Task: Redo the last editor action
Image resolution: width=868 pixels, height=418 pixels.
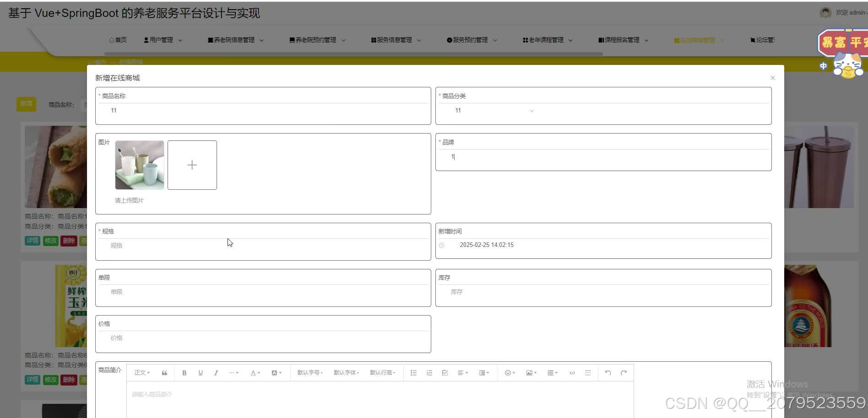Action: (624, 373)
